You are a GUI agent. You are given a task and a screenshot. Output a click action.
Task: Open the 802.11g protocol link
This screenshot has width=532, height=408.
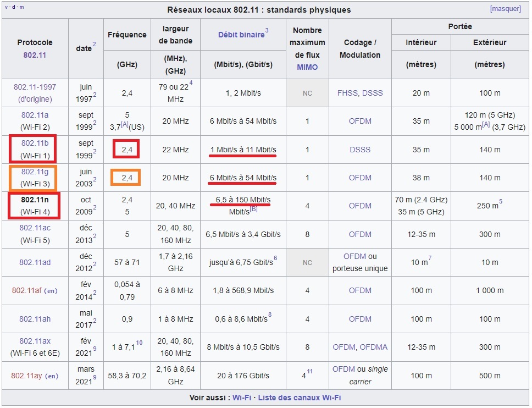point(35,172)
